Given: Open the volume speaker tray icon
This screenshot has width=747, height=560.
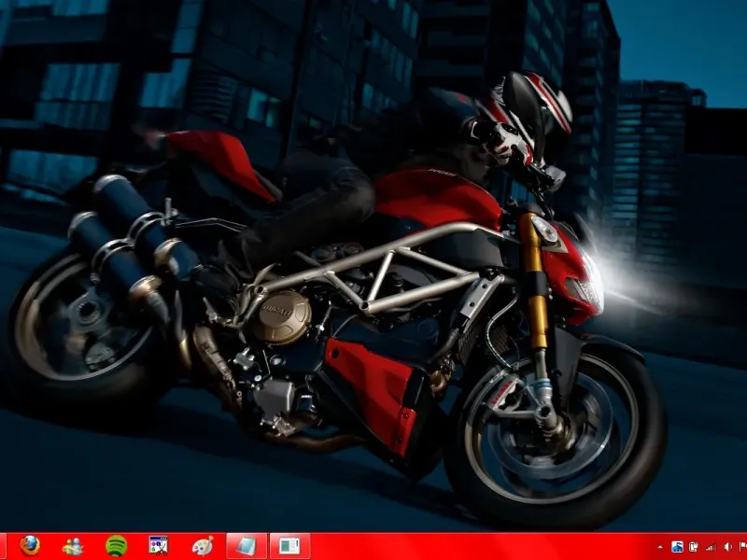Looking at the screenshot, I should 727,547.
